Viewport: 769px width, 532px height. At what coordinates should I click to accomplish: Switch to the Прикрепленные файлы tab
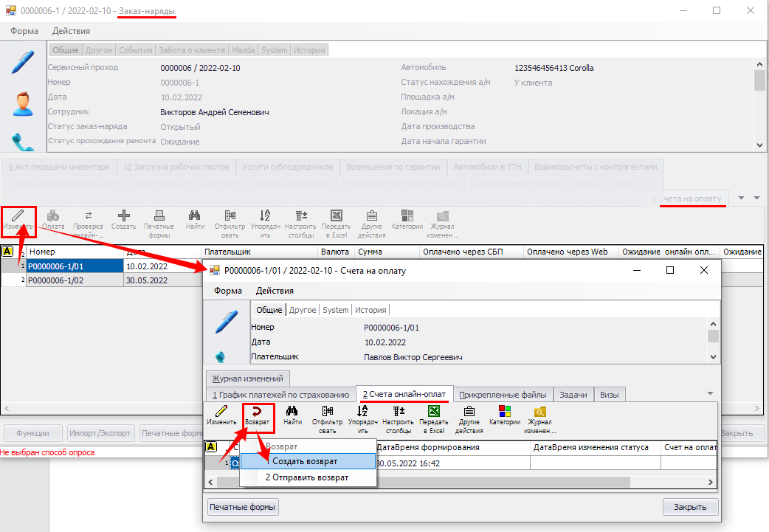503,395
